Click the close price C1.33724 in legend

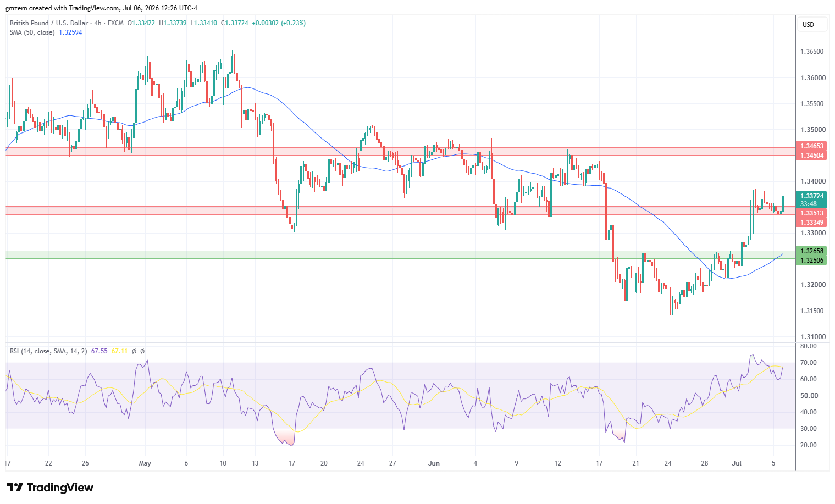coord(235,23)
